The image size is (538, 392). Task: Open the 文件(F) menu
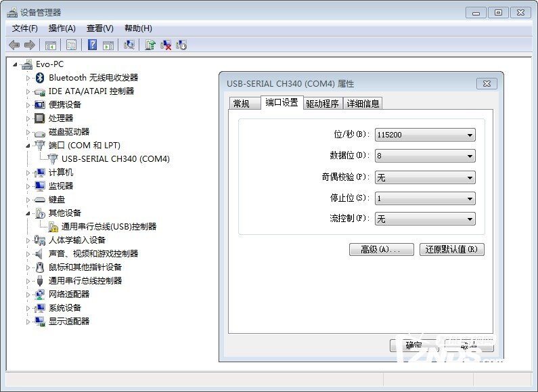click(25, 28)
